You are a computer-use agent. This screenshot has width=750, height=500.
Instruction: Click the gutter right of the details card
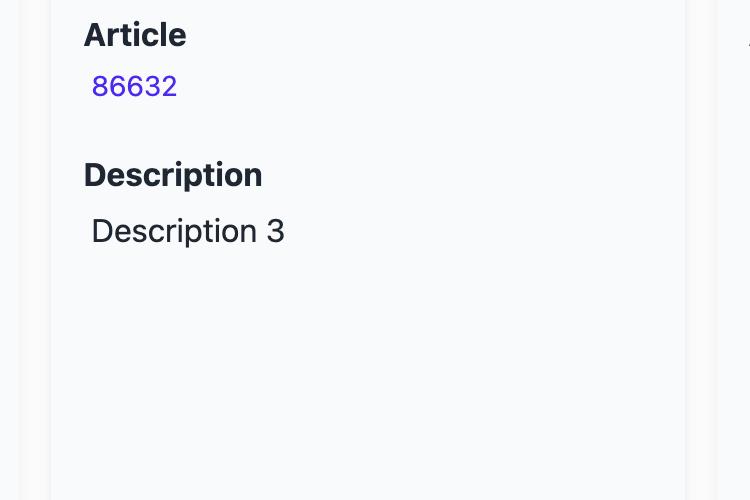tap(700, 250)
